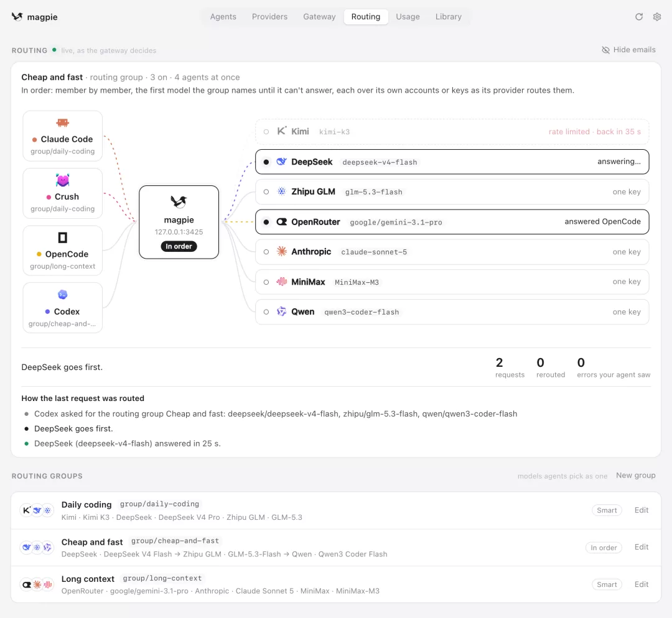This screenshot has width=672, height=618.
Task: Click the '0 rerouted' counter
Action: [551, 368]
